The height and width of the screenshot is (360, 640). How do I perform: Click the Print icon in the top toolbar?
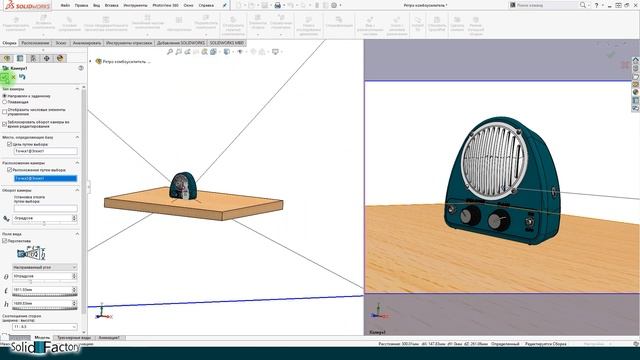pyautogui.click(x=278, y=5)
